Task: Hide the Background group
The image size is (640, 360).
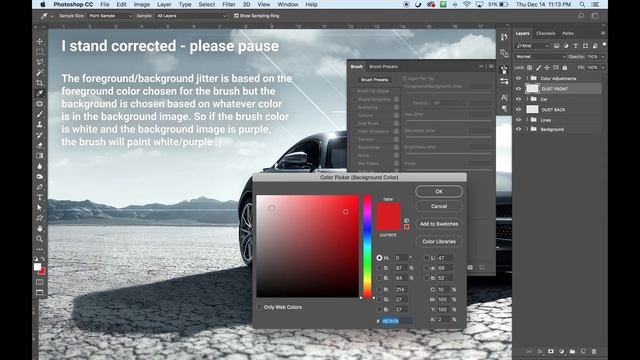Action: pos(518,129)
